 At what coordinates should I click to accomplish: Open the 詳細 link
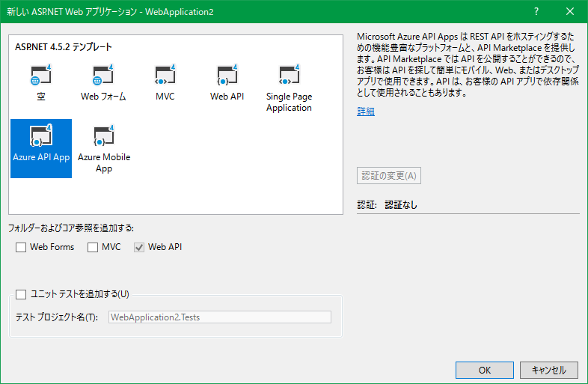(366, 111)
